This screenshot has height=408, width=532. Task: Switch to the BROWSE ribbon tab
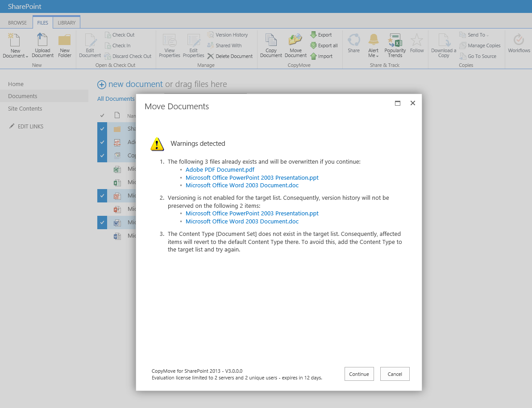(17, 23)
